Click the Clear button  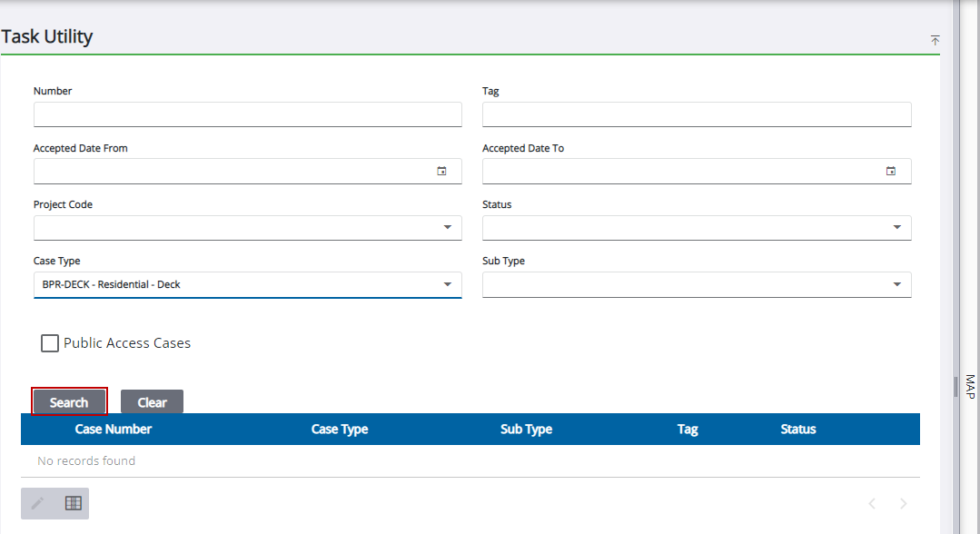152,402
